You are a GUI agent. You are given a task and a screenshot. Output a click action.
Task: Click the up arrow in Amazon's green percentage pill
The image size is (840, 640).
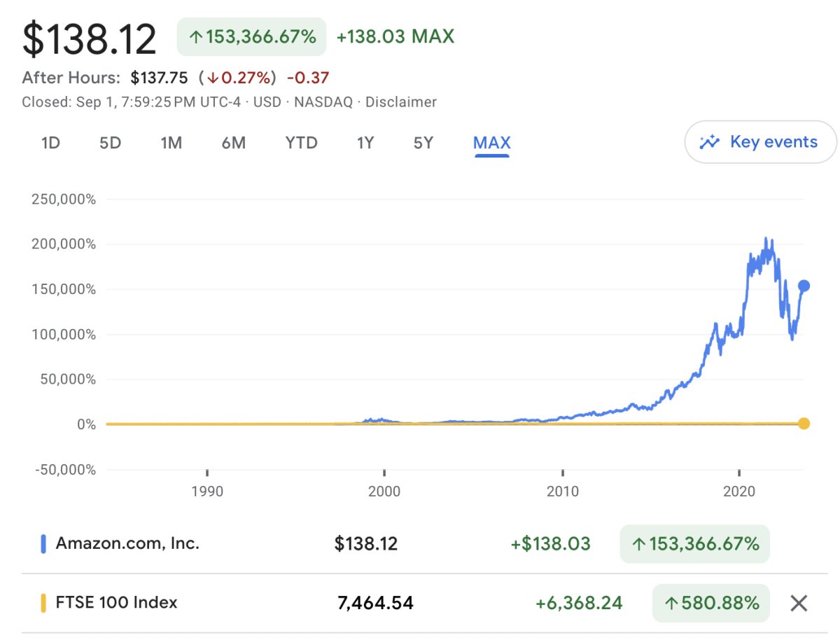click(641, 543)
